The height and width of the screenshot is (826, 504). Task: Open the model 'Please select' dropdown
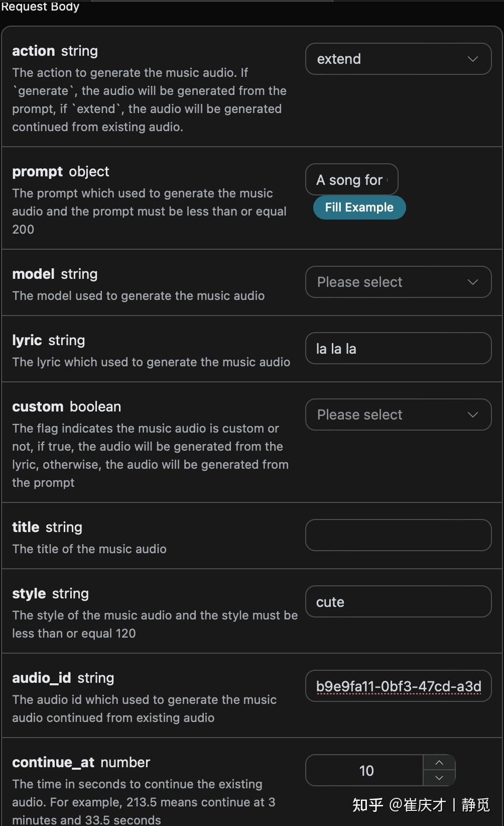click(x=392, y=282)
